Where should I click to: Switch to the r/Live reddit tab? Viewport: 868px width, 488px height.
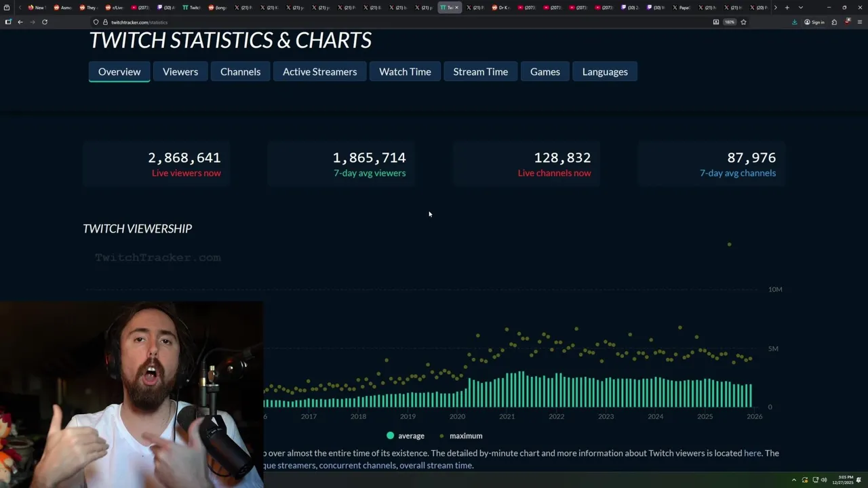coord(114,7)
